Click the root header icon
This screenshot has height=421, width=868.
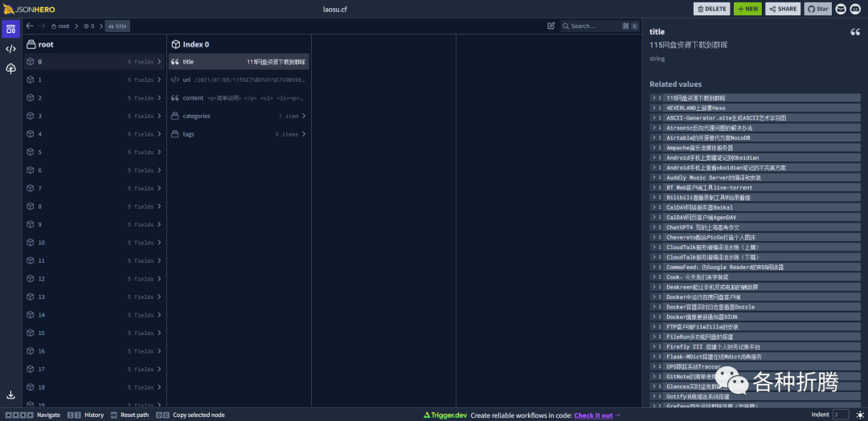point(31,44)
